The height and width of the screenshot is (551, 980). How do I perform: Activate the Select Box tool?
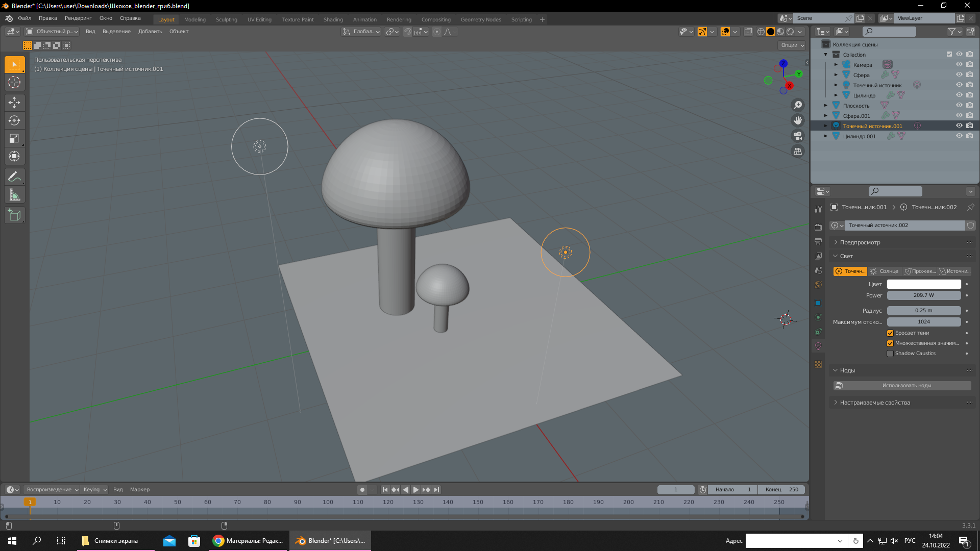click(x=14, y=64)
